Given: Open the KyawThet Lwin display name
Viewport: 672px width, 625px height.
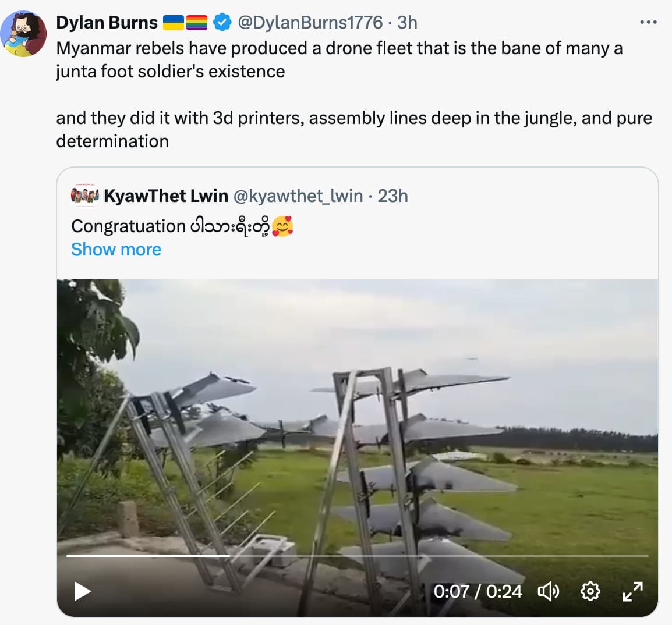Looking at the screenshot, I should (x=166, y=196).
